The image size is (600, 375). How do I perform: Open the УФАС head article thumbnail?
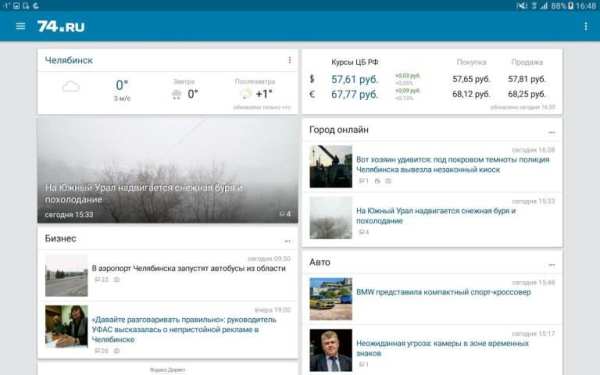66,326
